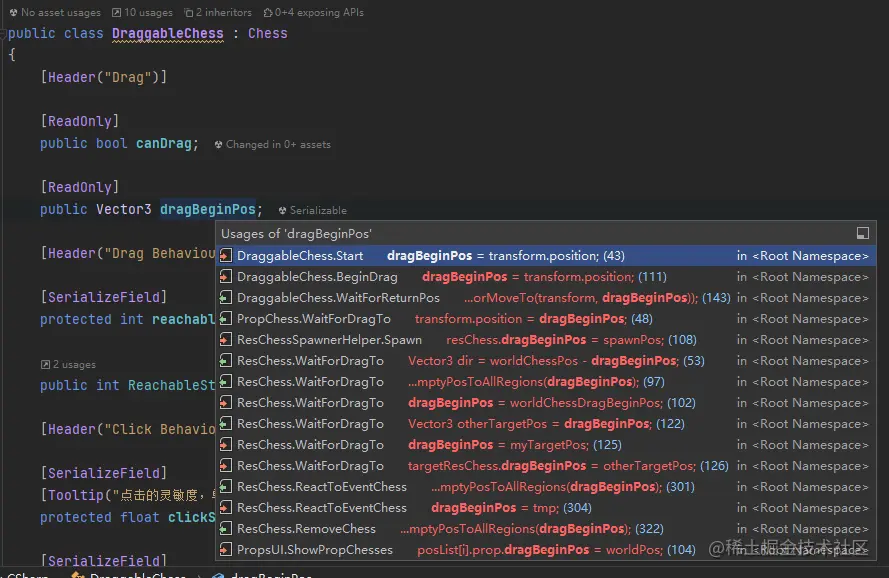The width and height of the screenshot is (889, 578).
Task: Click the base class name Chess
Action: tap(268, 33)
